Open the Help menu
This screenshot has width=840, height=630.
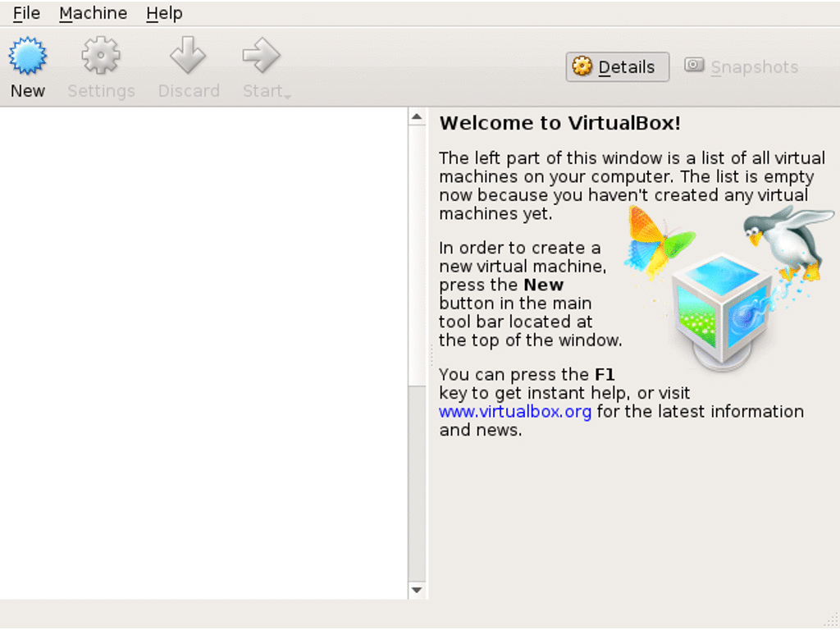(164, 13)
